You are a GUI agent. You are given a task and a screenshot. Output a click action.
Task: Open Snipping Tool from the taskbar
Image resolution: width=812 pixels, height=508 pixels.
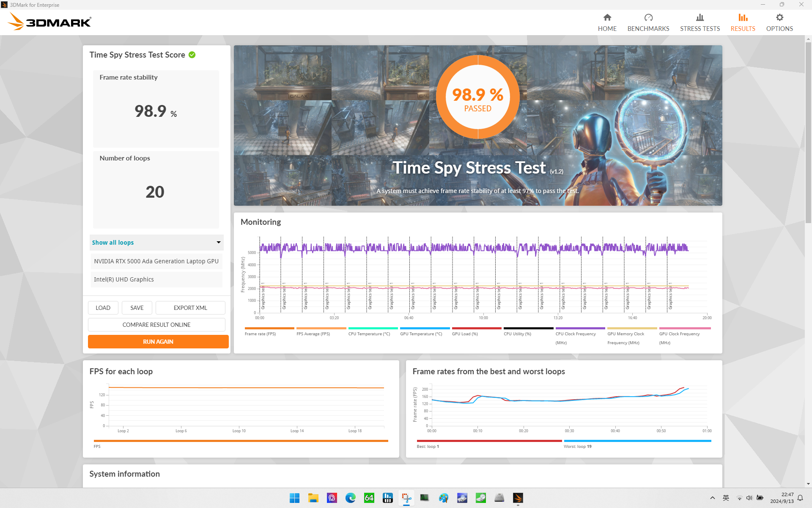[406, 498]
